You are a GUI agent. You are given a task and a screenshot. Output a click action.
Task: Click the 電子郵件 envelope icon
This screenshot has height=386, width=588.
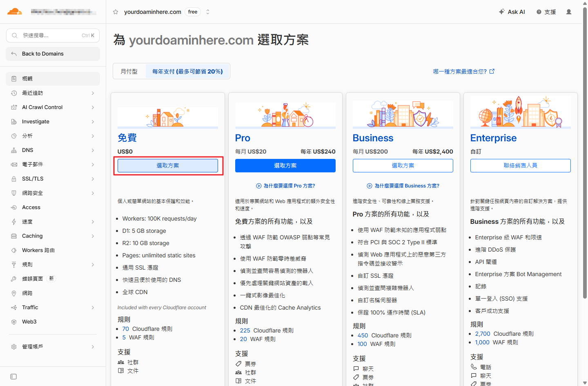coord(14,165)
